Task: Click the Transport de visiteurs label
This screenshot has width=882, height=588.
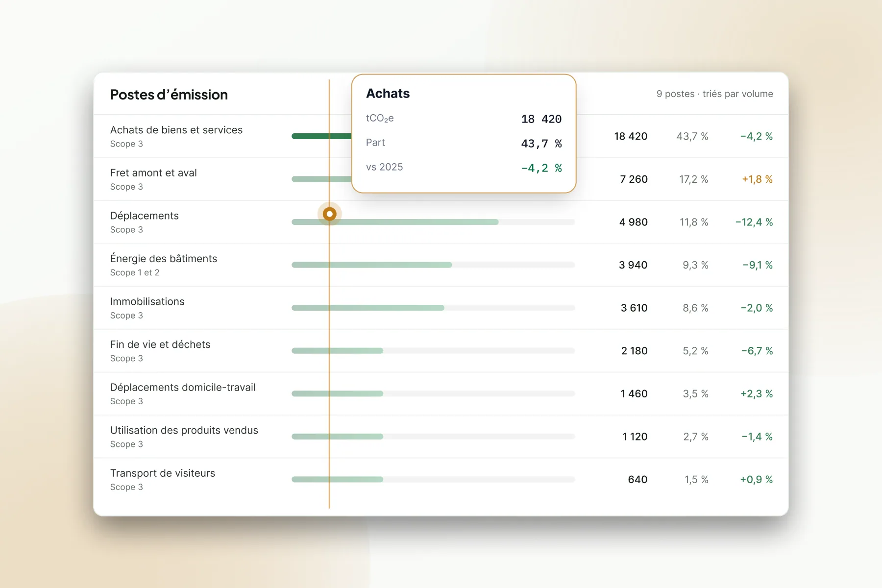Action: pos(163,473)
